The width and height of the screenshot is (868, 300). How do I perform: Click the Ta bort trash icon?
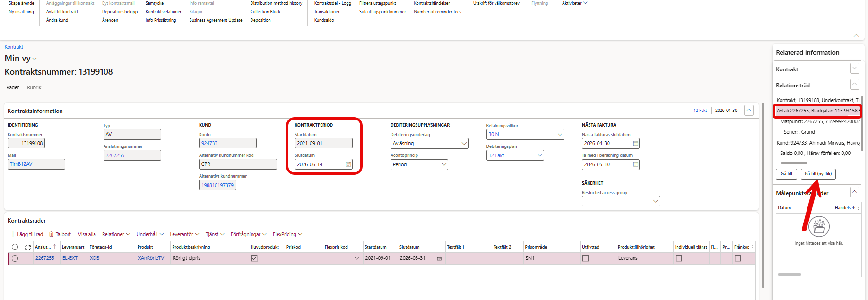click(52, 234)
